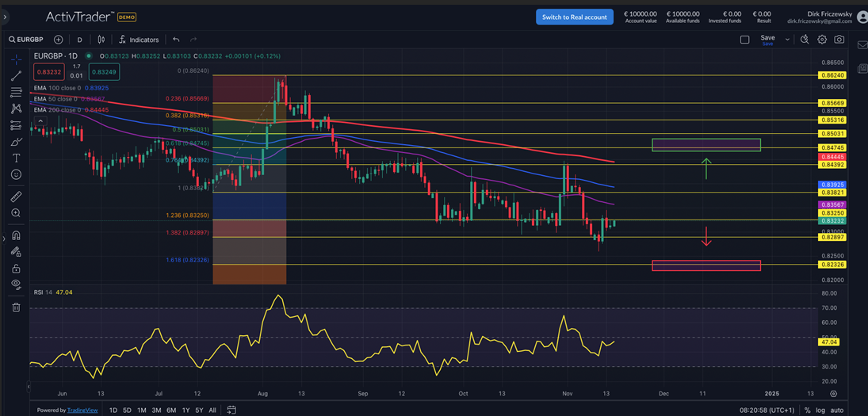Click the red sell price 0.83232 button
Image resolution: width=868 pixels, height=416 pixels.
[x=49, y=71]
